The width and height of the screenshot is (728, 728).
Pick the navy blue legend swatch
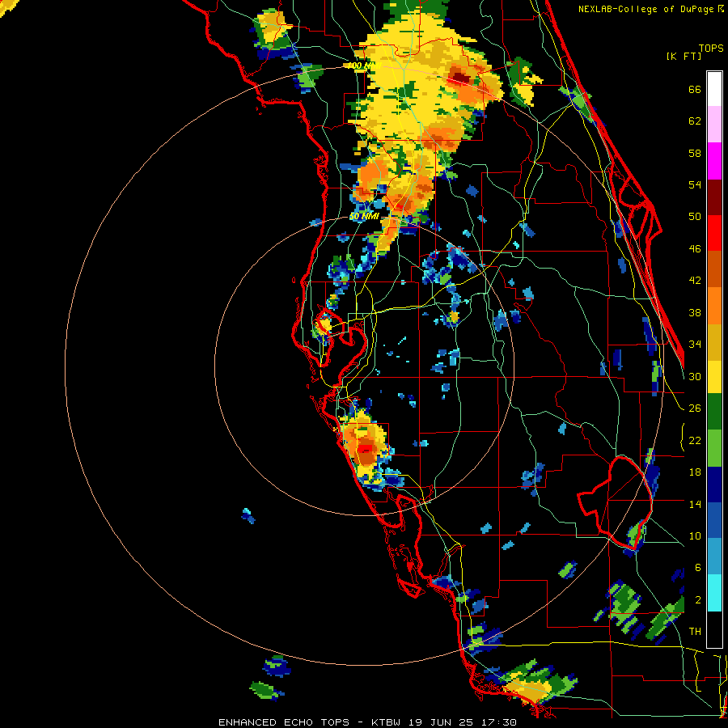(714, 485)
